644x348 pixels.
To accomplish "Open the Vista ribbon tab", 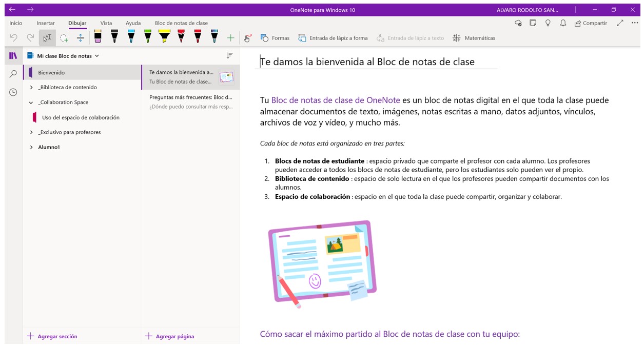I will tap(106, 23).
